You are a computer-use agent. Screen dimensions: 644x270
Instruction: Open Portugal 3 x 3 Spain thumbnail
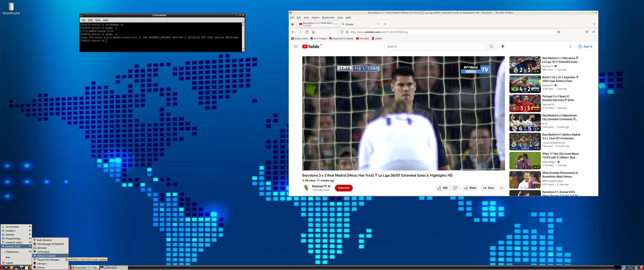525,103
